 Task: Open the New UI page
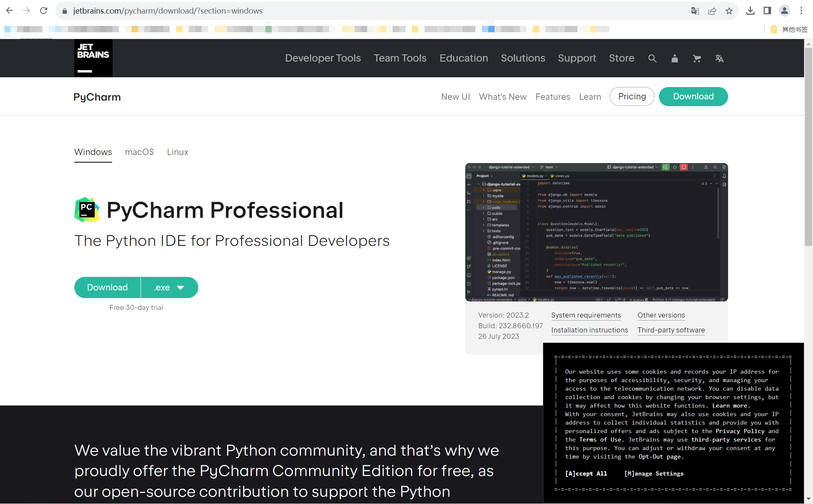tap(456, 97)
